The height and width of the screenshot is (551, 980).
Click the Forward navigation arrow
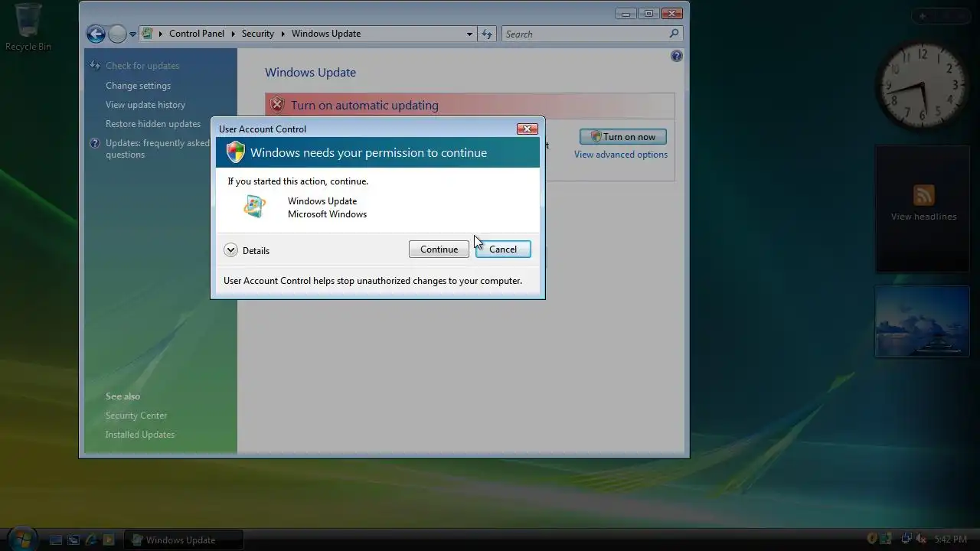[117, 34]
